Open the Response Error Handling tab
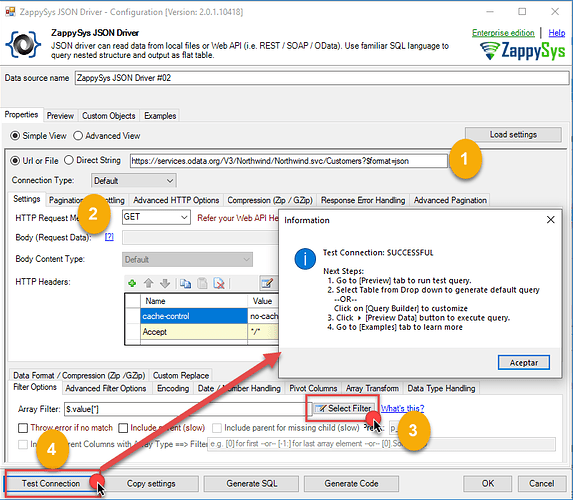 coord(363,200)
